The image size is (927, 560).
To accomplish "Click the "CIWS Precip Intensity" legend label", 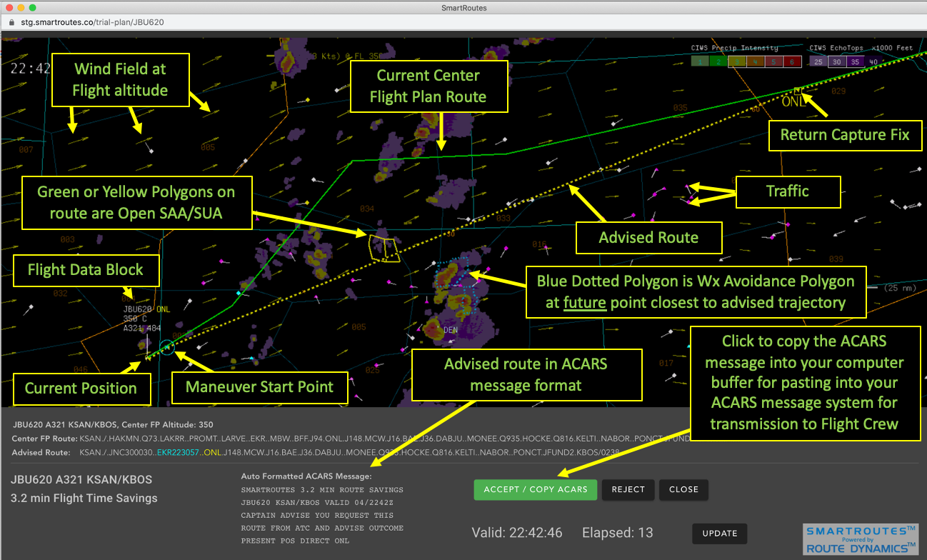I will click(x=734, y=48).
